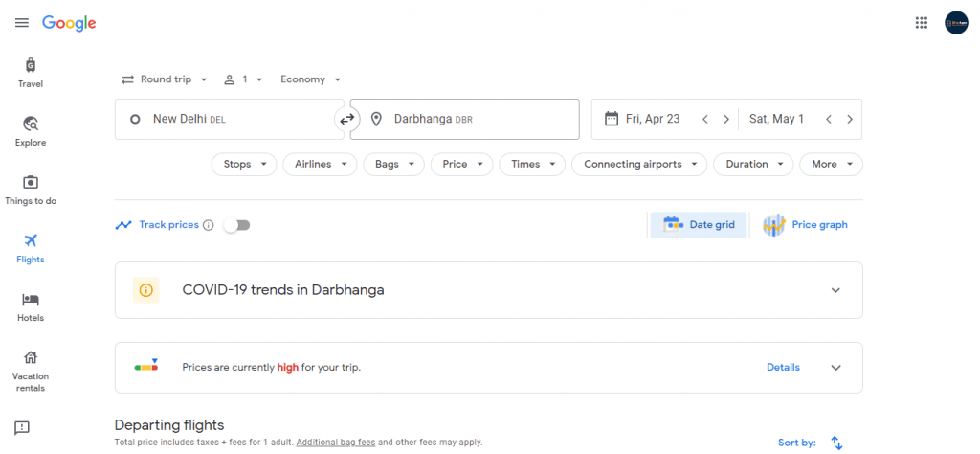Click the Sort by arrows icon

click(836, 443)
